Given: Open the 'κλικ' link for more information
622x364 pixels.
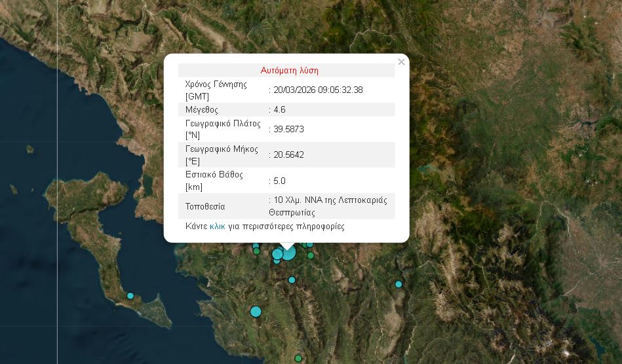Looking at the screenshot, I should pyautogui.click(x=217, y=227).
